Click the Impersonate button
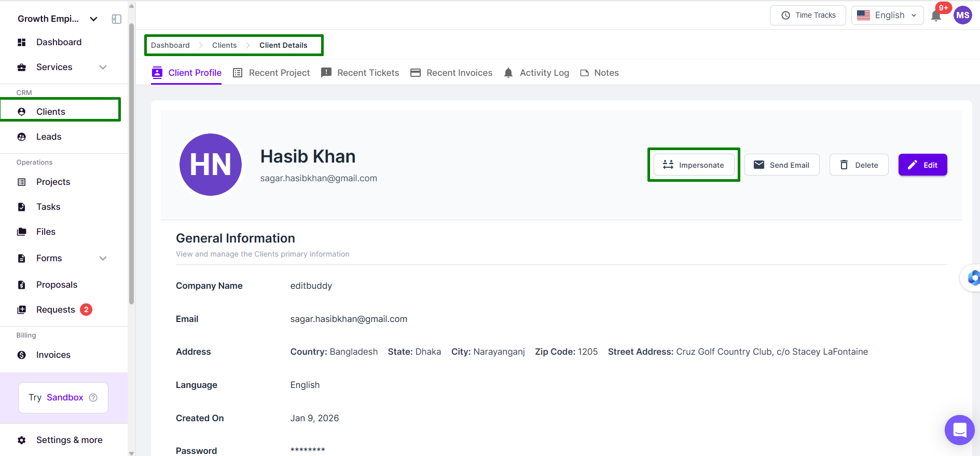 tap(694, 165)
